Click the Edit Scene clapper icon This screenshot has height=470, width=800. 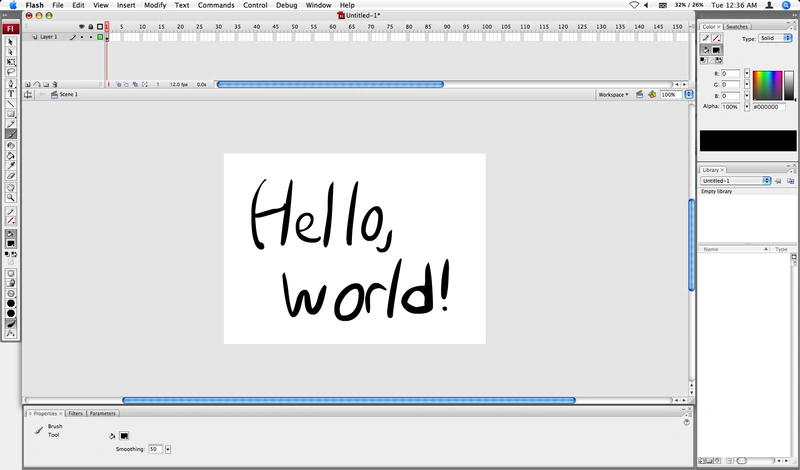[638, 94]
